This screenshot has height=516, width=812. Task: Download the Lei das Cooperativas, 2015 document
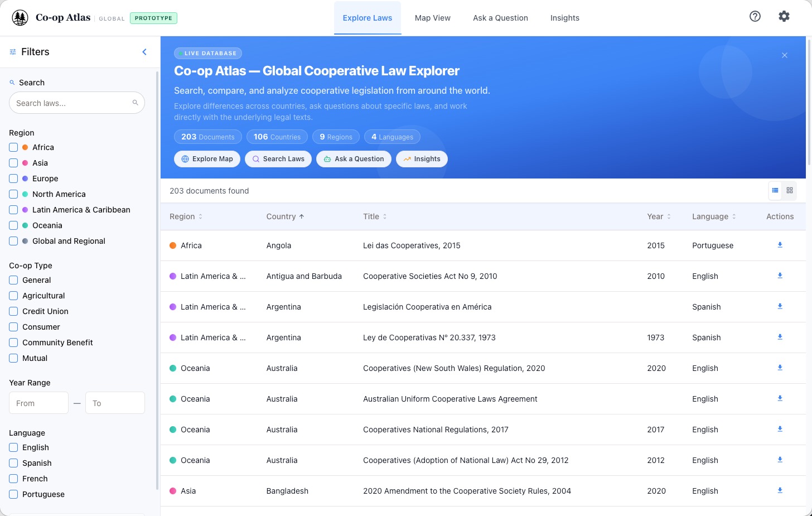click(x=780, y=245)
